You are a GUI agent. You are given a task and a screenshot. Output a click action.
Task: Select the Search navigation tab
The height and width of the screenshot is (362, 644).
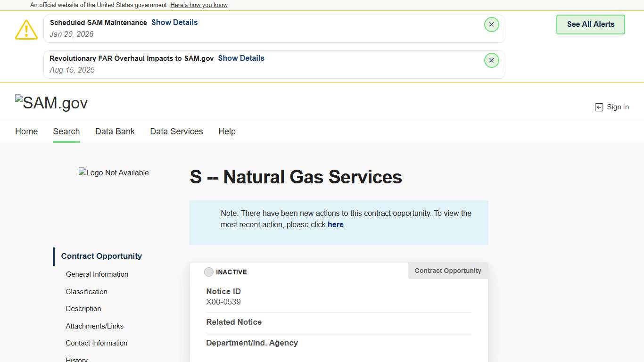click(x=66, y=132)
